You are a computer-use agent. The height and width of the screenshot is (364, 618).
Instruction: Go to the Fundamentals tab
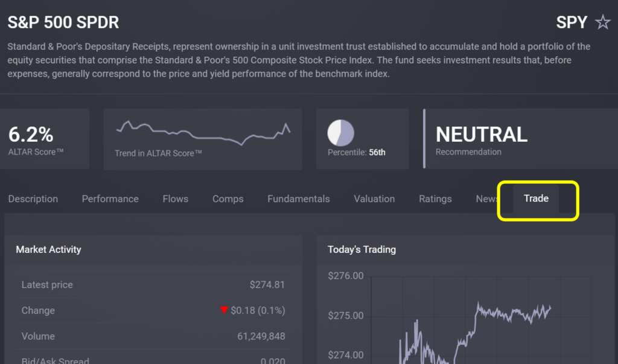299,199
